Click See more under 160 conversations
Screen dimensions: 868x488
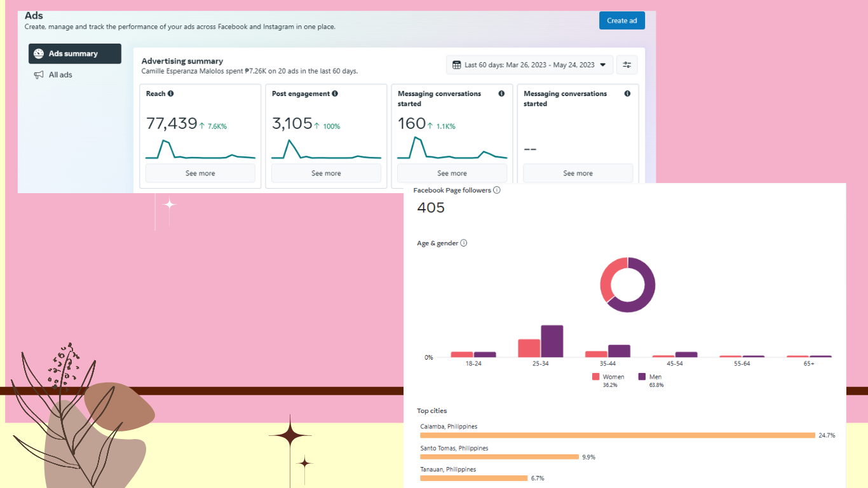tap(452, 173)
